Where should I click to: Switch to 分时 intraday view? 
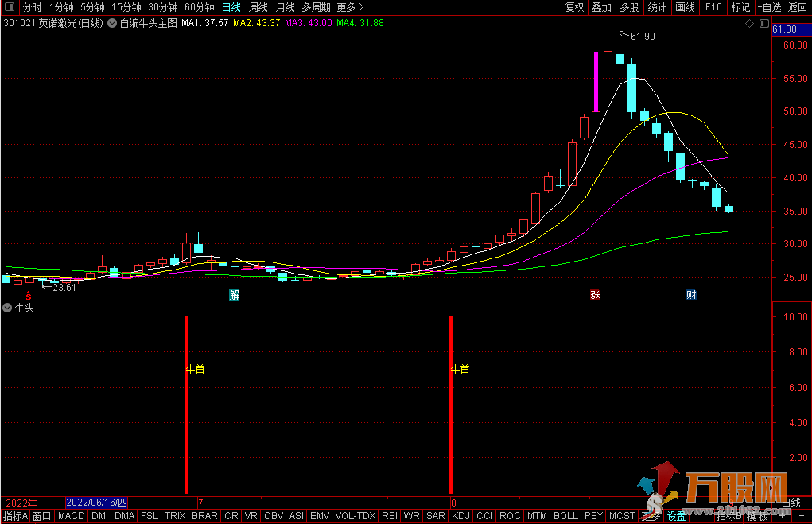click(x=32, y=7)
